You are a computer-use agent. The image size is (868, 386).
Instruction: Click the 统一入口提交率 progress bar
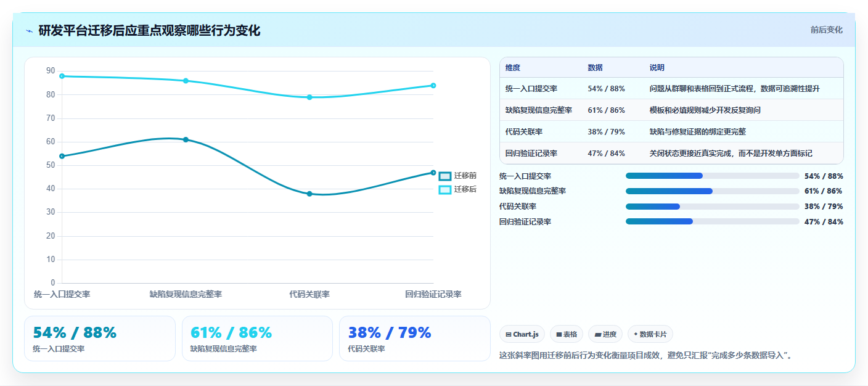(x=712, y=176)
